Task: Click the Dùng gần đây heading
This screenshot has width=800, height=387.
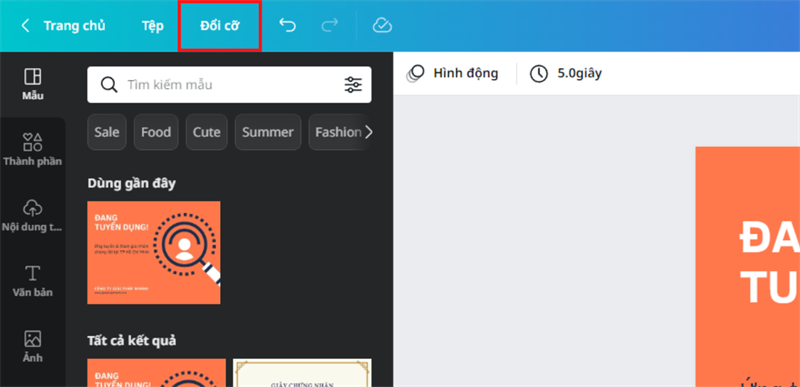Action: click(x=131, y=183)
